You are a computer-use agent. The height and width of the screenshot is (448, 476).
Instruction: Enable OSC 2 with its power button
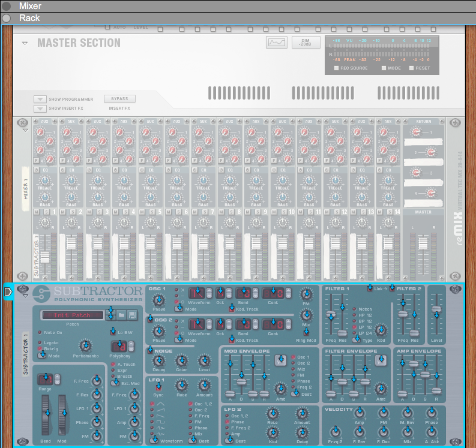tap(150, 320)
